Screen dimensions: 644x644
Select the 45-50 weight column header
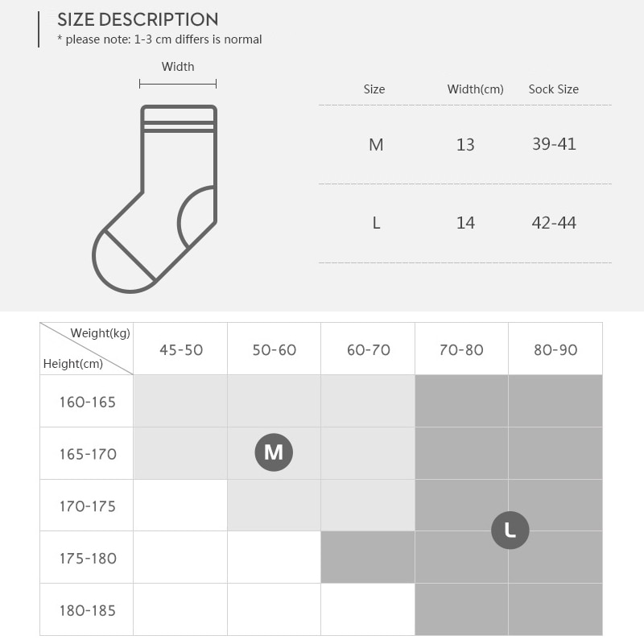pyautogui.click(x=180, y=349)
